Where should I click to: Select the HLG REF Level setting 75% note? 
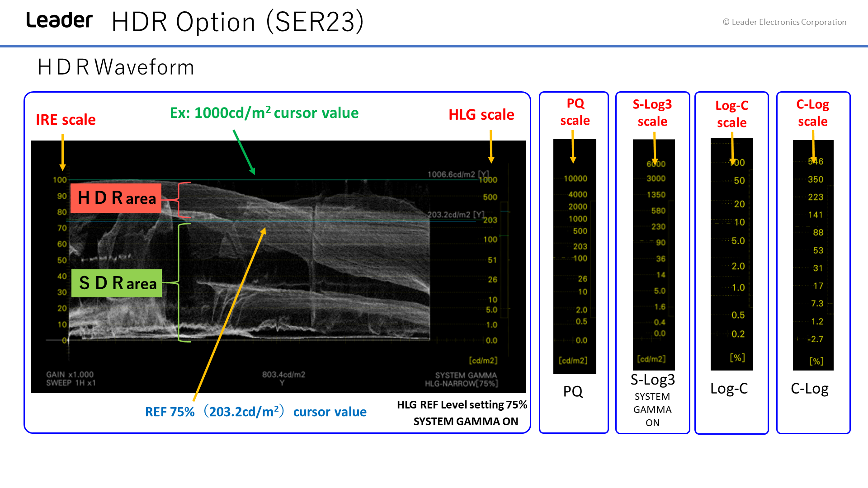(462, 405)
